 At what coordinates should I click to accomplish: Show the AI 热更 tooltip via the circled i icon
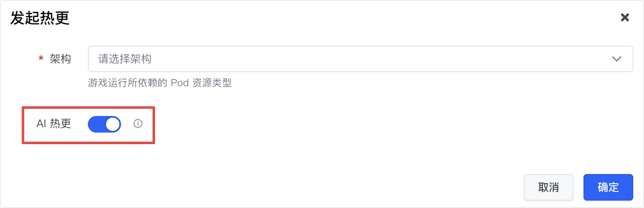(138, 123)
